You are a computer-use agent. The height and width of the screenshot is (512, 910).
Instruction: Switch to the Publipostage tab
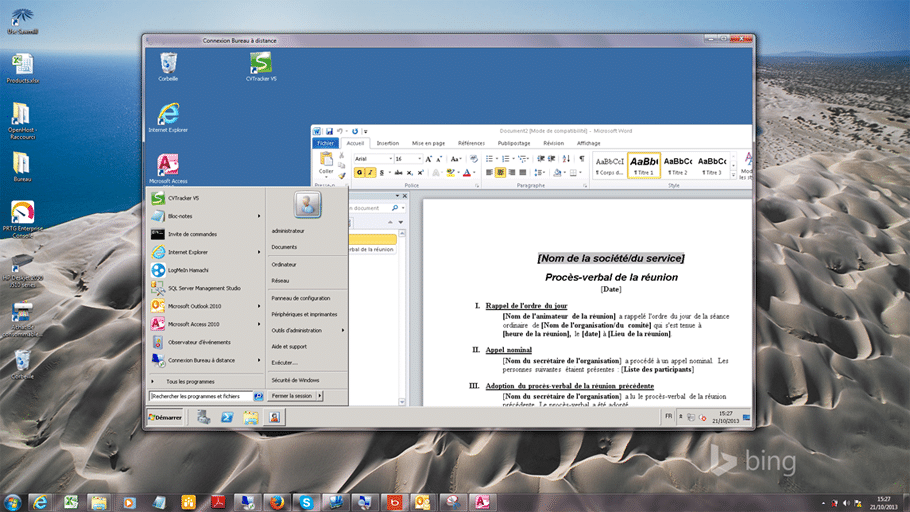(x=514, y=143)
